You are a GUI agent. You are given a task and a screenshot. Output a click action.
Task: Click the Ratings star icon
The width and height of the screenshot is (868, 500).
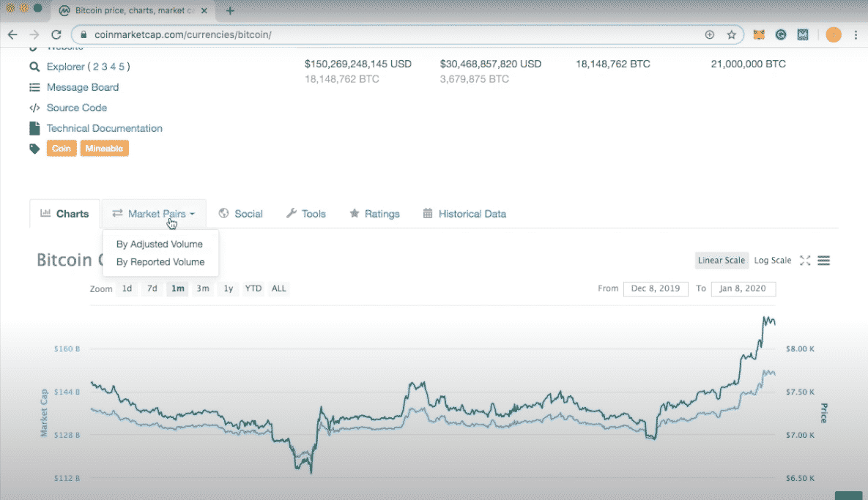coord(355,214)
